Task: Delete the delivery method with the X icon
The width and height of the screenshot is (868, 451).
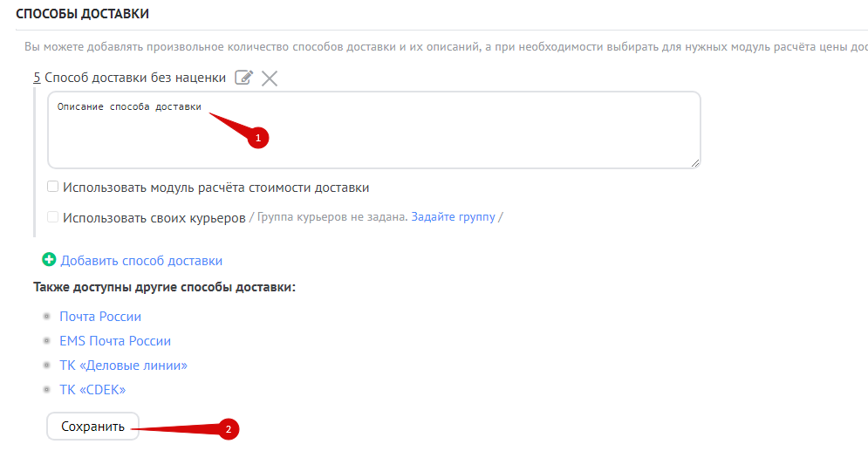Action: 270,79
